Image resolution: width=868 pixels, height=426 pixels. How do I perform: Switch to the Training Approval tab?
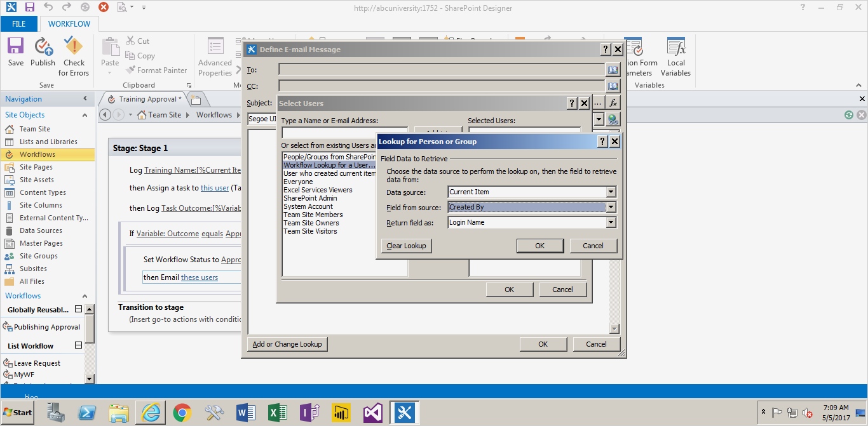click(145, 99)
